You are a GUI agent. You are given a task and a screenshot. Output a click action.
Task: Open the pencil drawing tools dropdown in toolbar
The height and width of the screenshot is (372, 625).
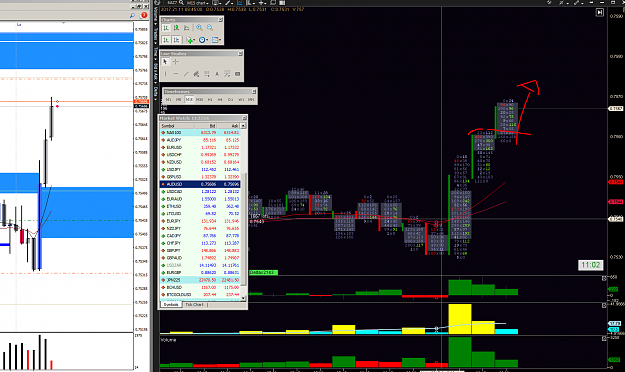point(228,3)
